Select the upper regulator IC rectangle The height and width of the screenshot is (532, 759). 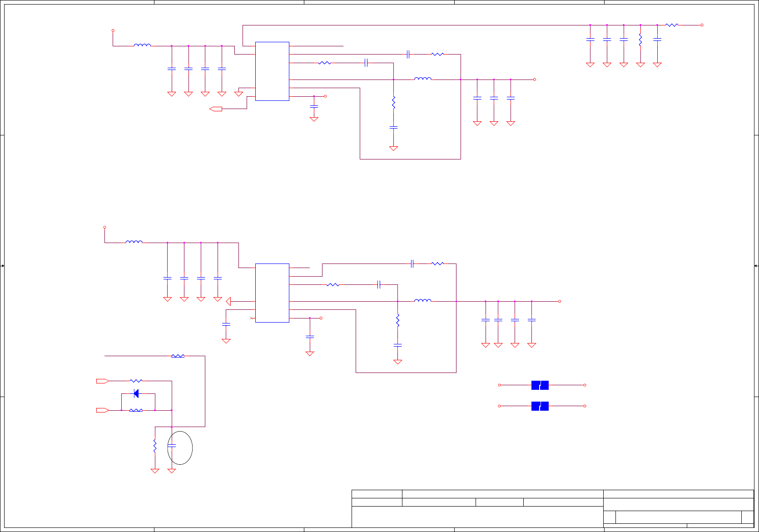(272, 71)
